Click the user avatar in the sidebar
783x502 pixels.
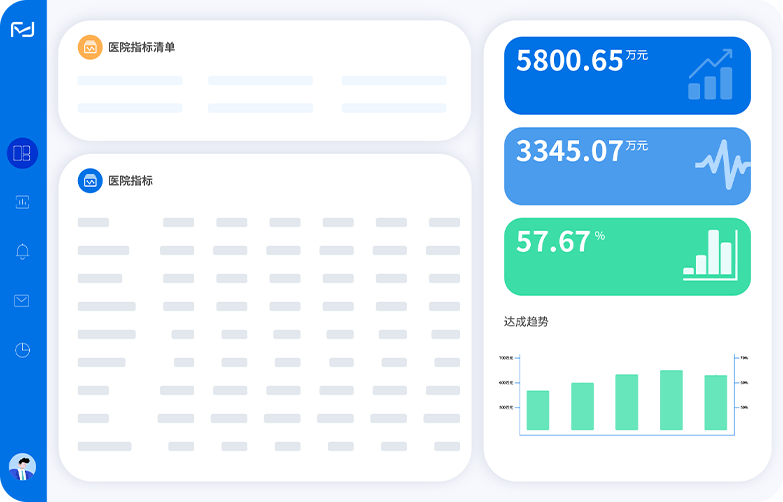pyautogui.click(x=22, y=466)
